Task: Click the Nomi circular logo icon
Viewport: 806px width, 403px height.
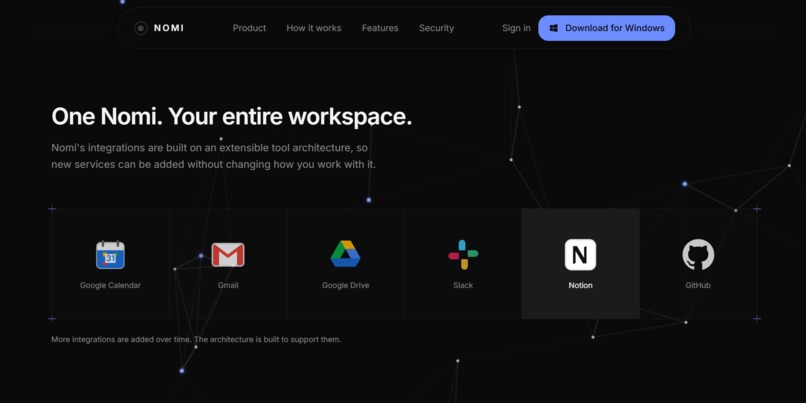Action: point(140,28)
